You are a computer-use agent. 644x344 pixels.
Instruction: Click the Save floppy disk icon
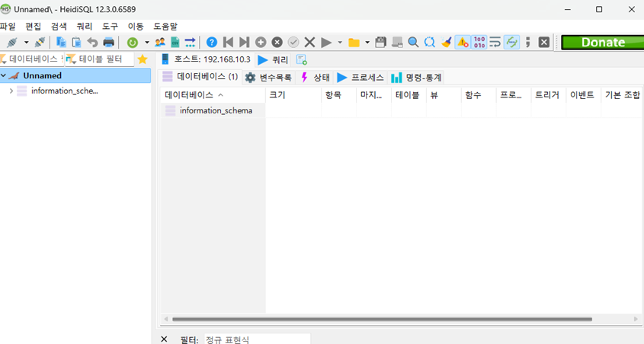(381, 42)
